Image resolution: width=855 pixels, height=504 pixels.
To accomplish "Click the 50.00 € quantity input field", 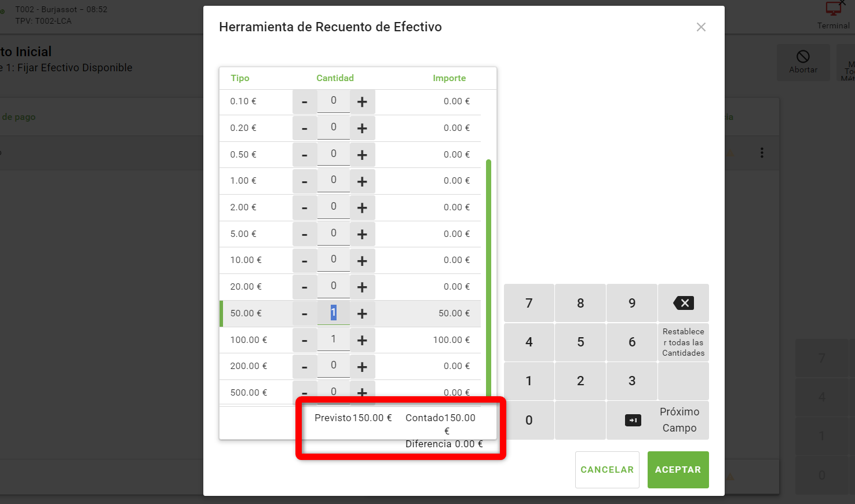I will click(x=333, y=313).
